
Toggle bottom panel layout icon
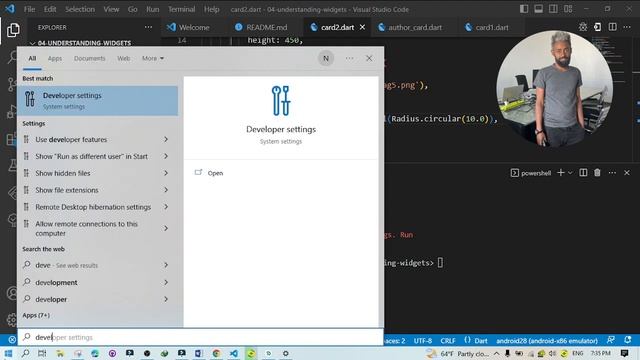[538, 9]
